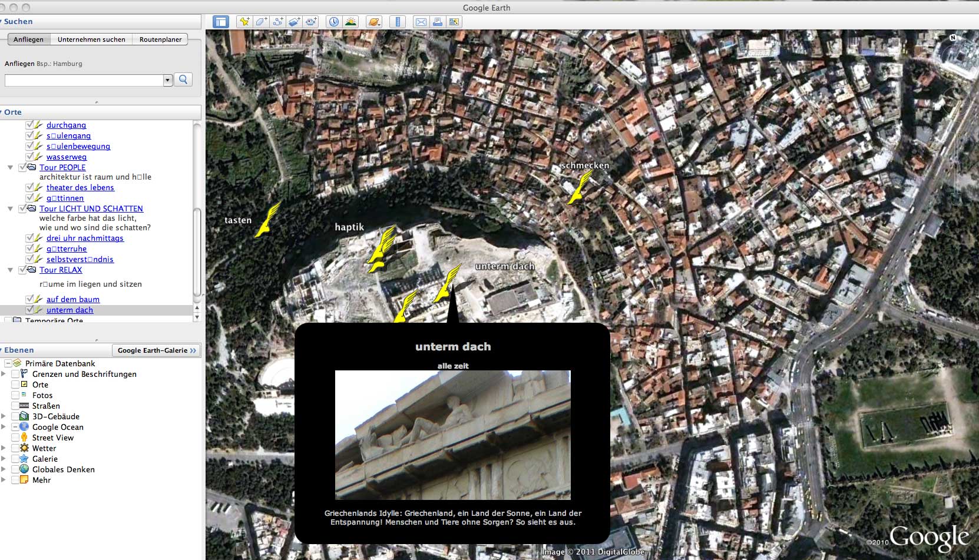The width and height of the screenshot is (979, 560).
Task: Add a polygon using the toolbar
Action: (x=261, y=22)
